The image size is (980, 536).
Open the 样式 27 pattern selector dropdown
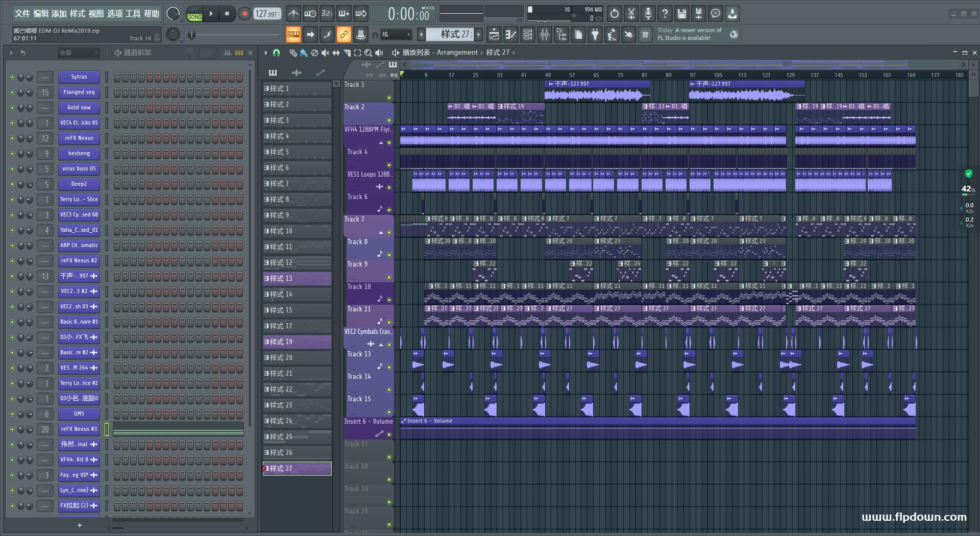[450, 35]
